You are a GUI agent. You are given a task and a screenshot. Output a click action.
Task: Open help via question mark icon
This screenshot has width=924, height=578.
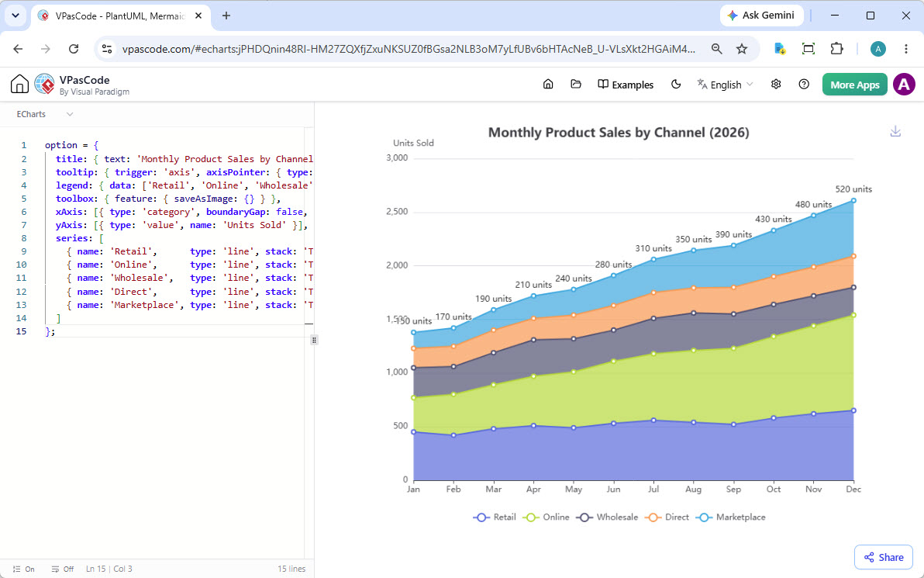tap(804, 85)
